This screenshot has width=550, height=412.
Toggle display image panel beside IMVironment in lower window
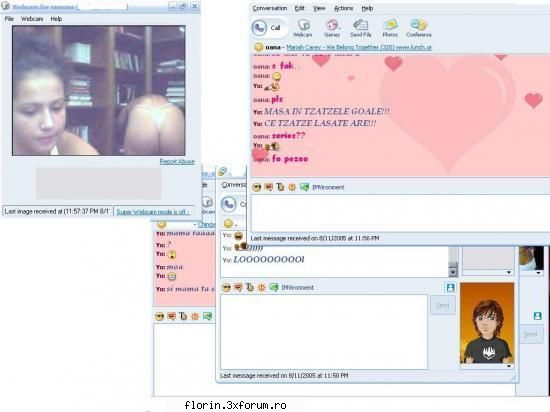(x=450, y=288)
